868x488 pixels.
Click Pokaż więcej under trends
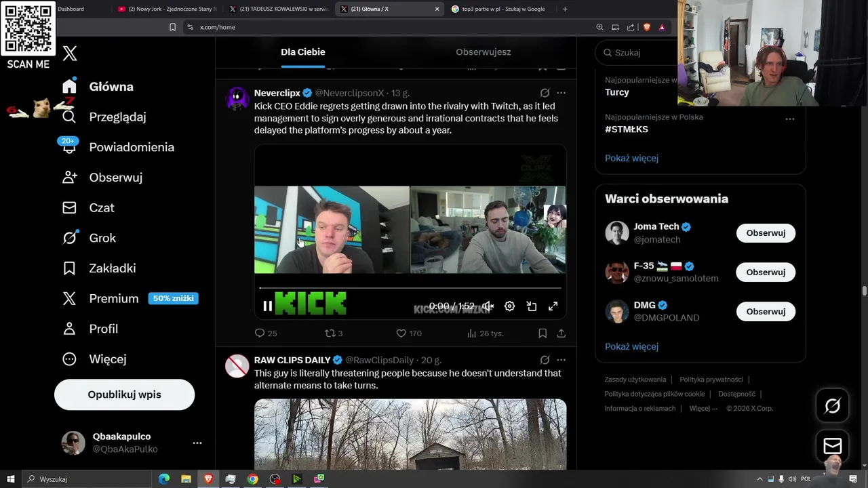(631, 158)
